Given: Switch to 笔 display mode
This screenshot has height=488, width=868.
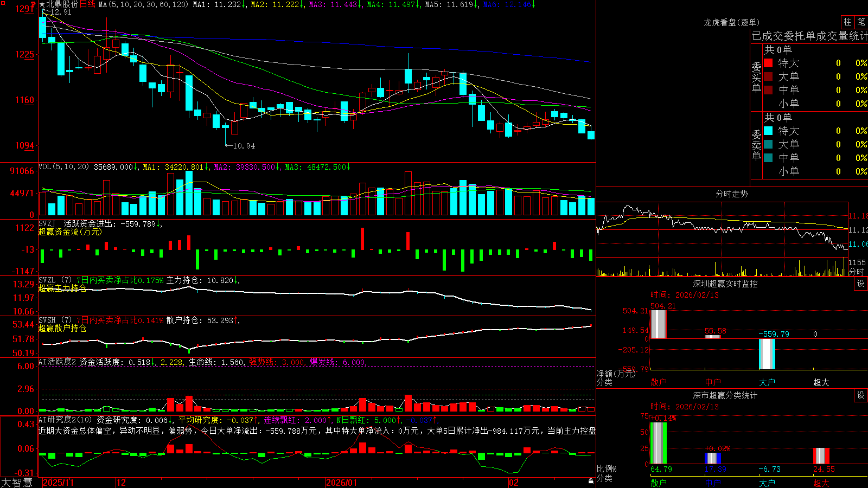Looking at the screenshot, I should click(861, 22).
